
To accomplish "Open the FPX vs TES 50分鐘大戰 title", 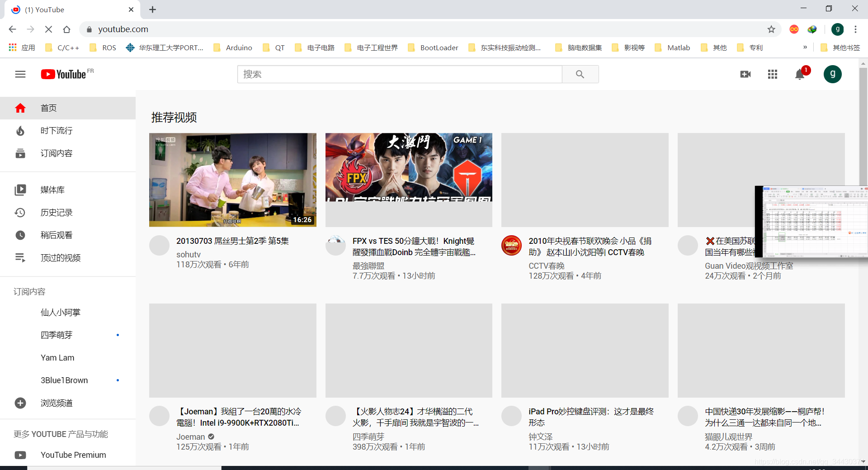I will (x=414, y=247).
